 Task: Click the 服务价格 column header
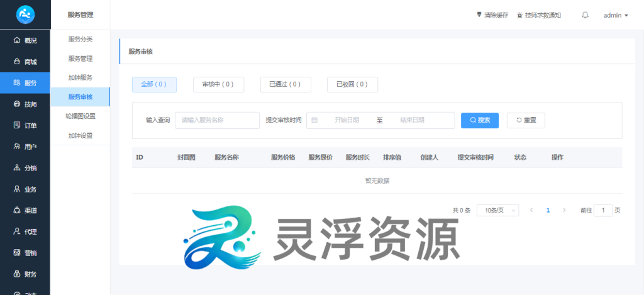pos(283,157)
